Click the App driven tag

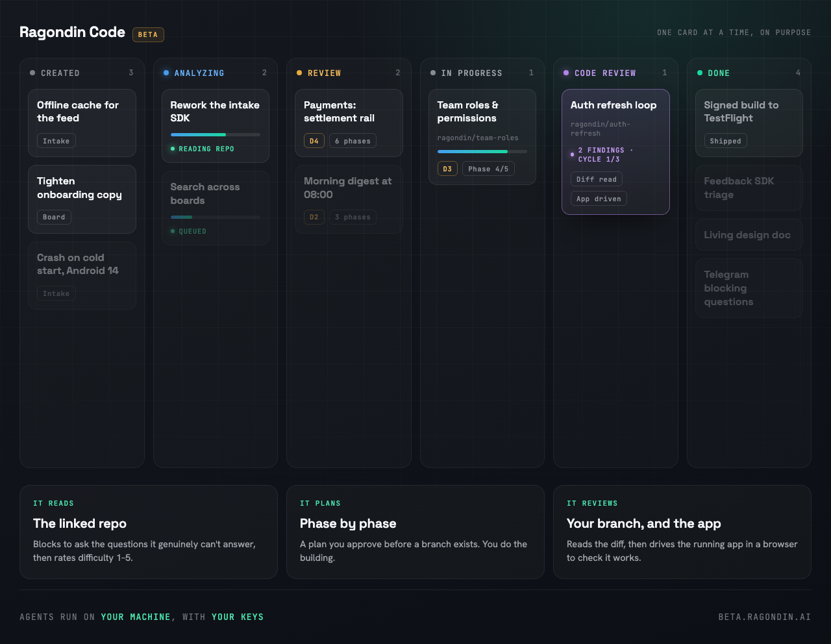point(599,199)
